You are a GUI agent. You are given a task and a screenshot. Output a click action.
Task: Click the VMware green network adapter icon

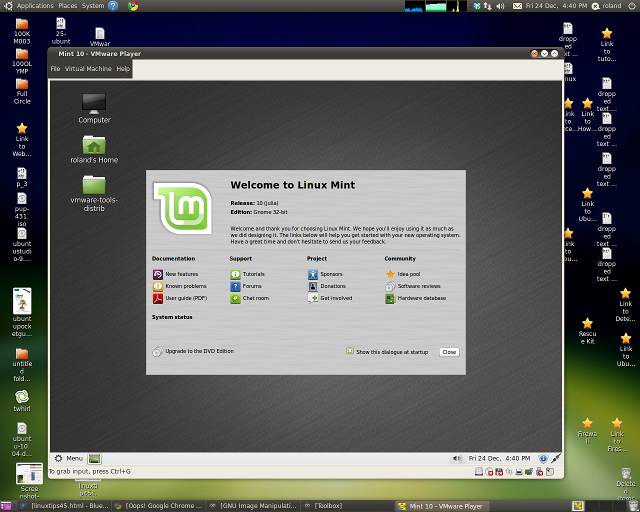pyautogui.click(x=529, y=472)
